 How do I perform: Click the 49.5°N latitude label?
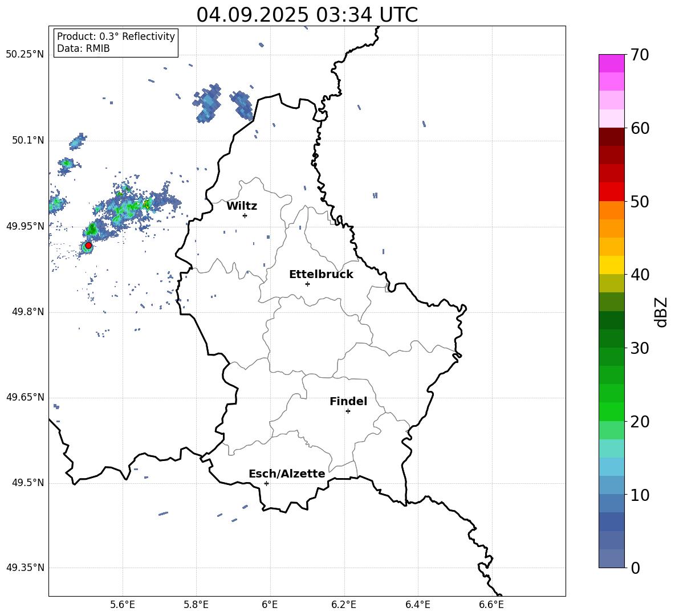pos(28,483)
